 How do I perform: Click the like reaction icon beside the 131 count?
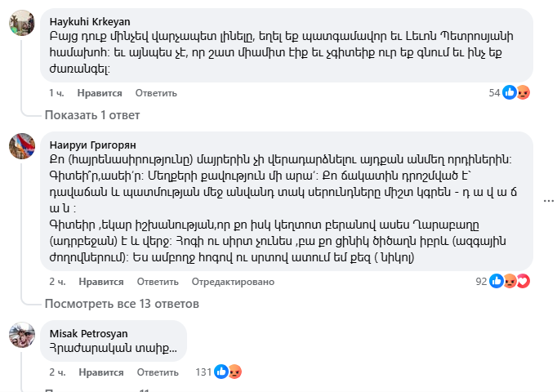221,372
